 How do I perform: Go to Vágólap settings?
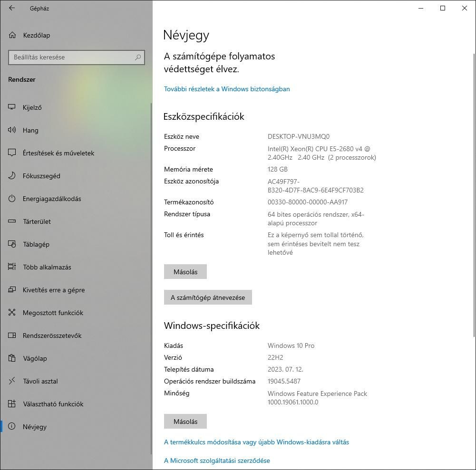pos(76,358)
